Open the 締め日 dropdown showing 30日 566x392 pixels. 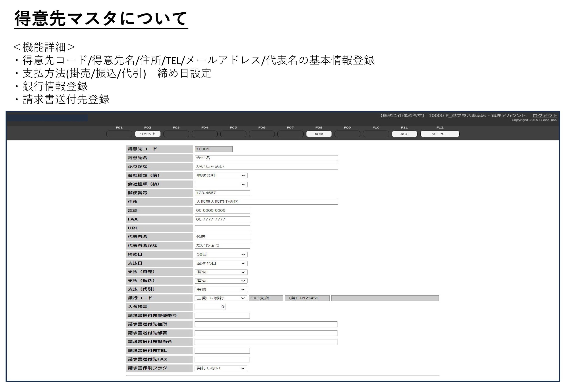click(x=221, y=254)
